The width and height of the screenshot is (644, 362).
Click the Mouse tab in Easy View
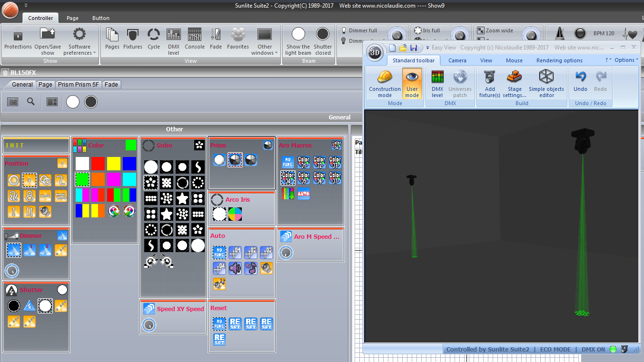coord(514,60)
